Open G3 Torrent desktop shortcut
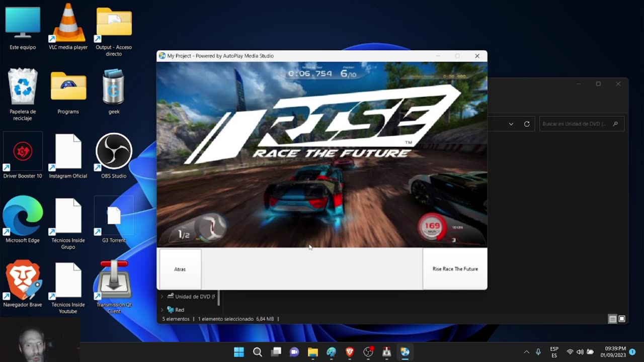Image resolution: width=644 pixels, height=362 pixels. coord(114,220)
